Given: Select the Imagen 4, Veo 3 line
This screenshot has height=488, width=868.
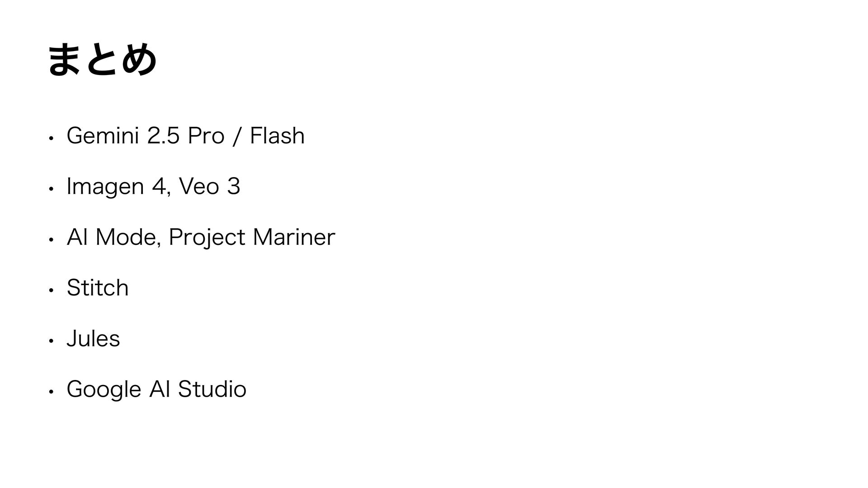Looking at the screenshot, I should pos(153,187).
